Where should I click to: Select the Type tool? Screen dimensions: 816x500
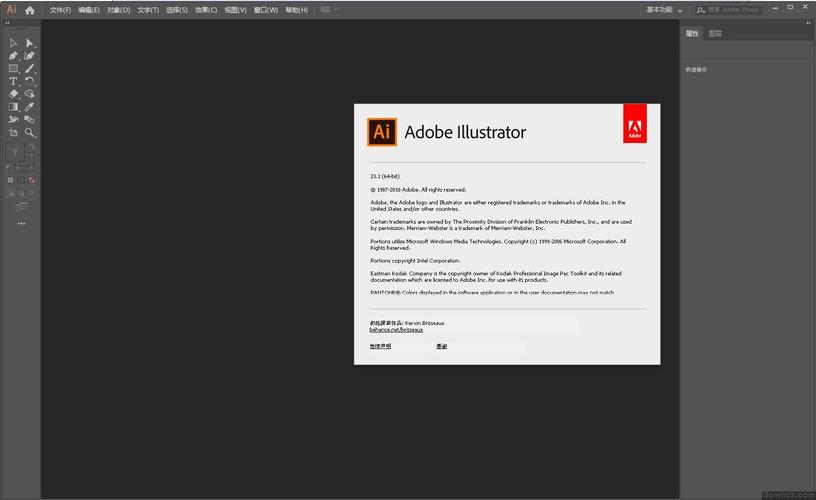click(13, 81)
